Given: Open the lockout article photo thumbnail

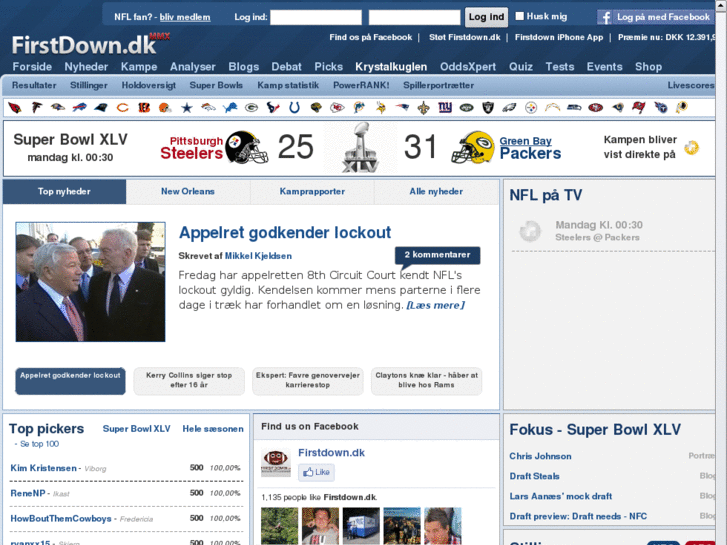Looking at the screenshot, I should click(90, 282).
